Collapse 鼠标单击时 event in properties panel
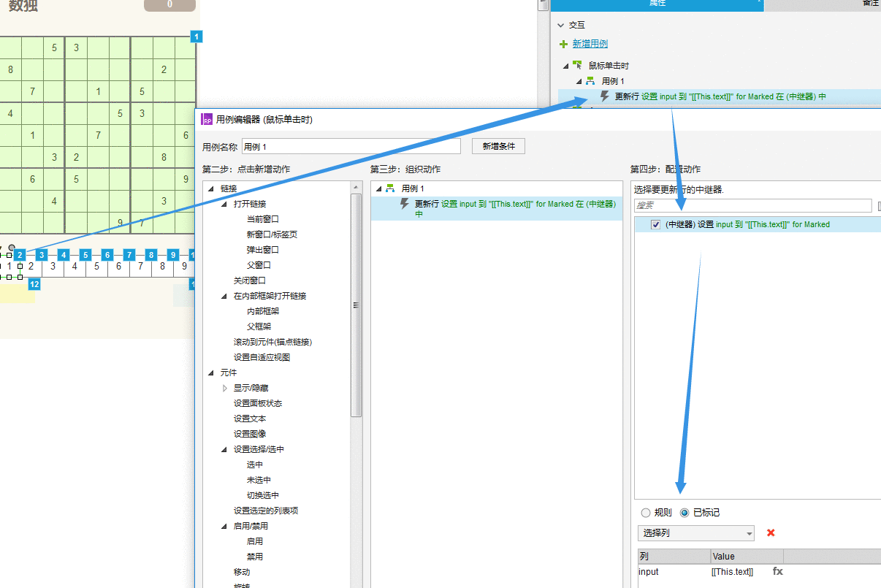 click(x=566, y=66)
